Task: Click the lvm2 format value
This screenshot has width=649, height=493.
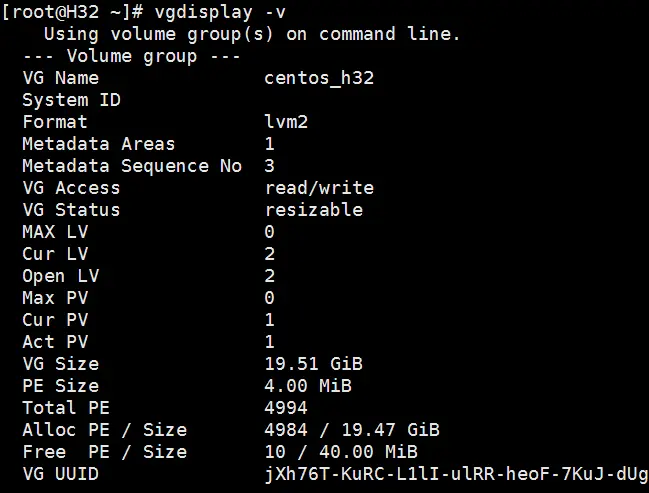Action: point(286,122)
